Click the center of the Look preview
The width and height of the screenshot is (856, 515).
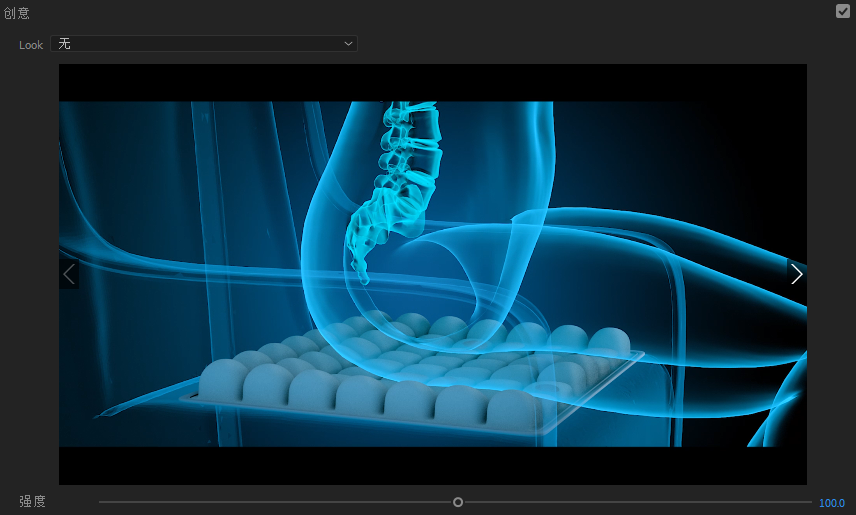pyautogui.click(x=433, y=274)
